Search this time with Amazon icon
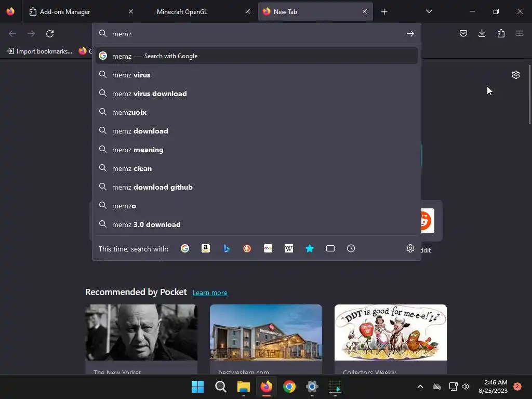 [x=206, y=249]
